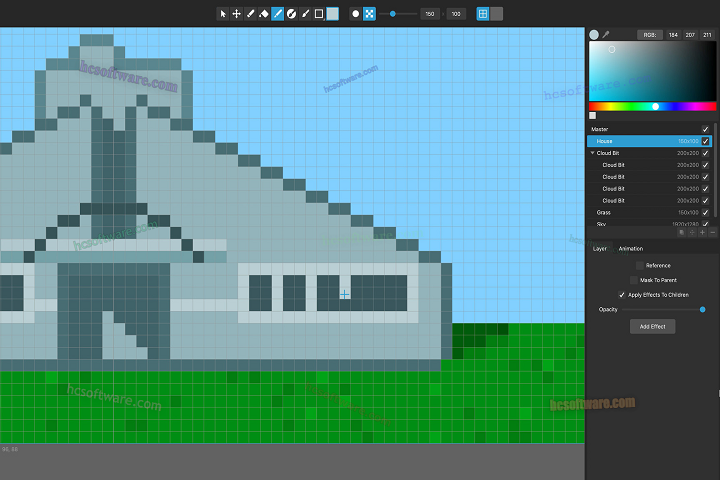
Task: Add a new layer with plus icon
Action: pyautogui.click(x=702, y=233)
